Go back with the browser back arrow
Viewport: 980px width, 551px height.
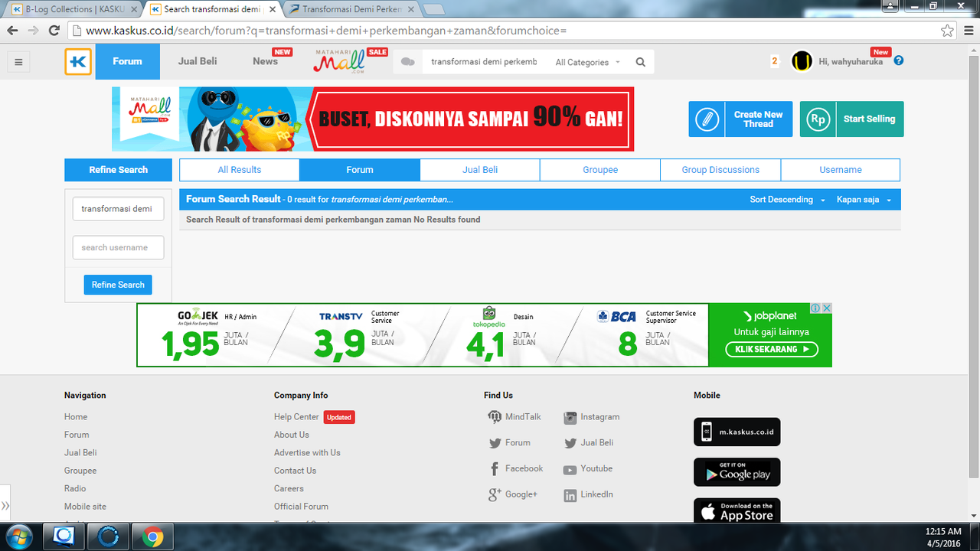(x=12, y=31)
